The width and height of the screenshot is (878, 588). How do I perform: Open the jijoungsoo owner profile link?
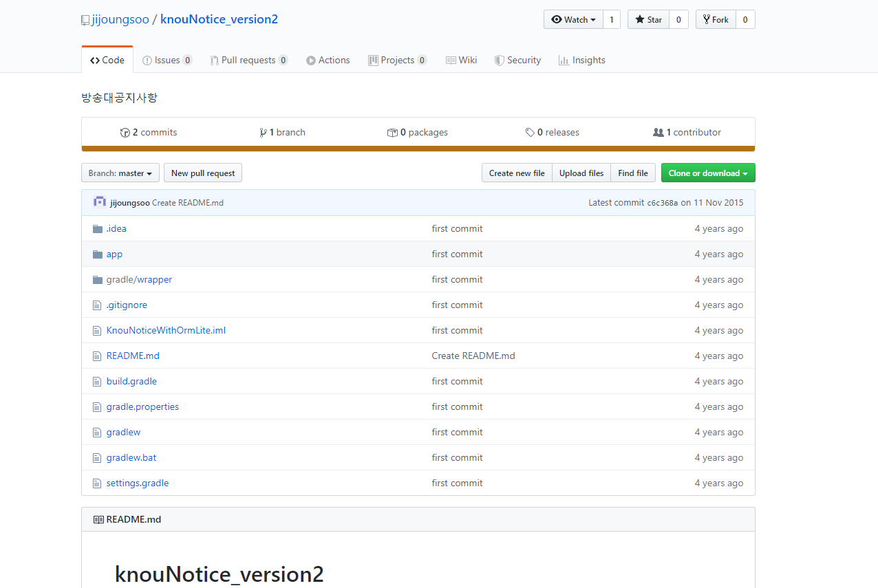click(120, 19)
